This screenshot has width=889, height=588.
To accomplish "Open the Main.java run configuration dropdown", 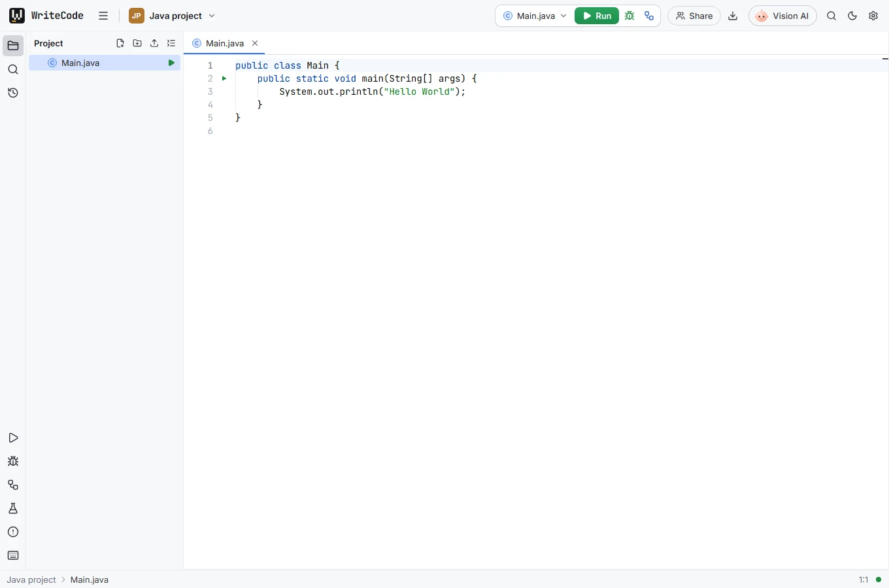I will tap(535, 16).
